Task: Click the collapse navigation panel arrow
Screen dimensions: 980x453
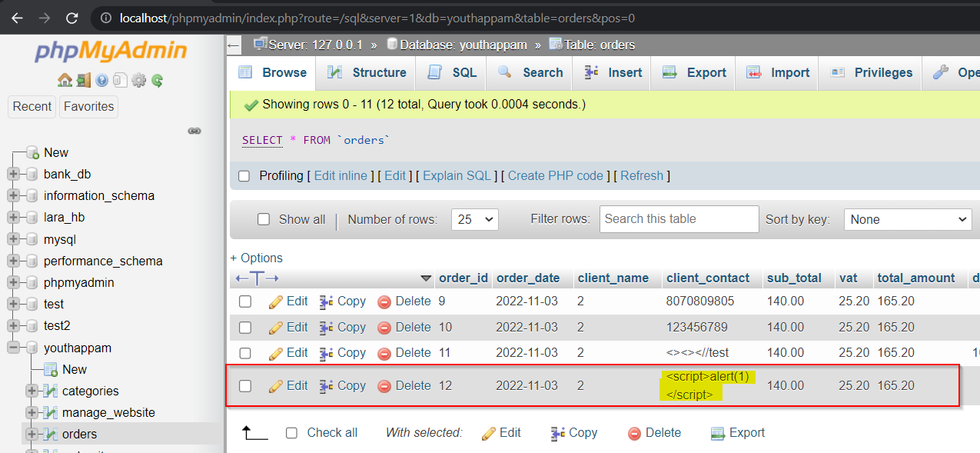Action: click(x=234, y=45)
